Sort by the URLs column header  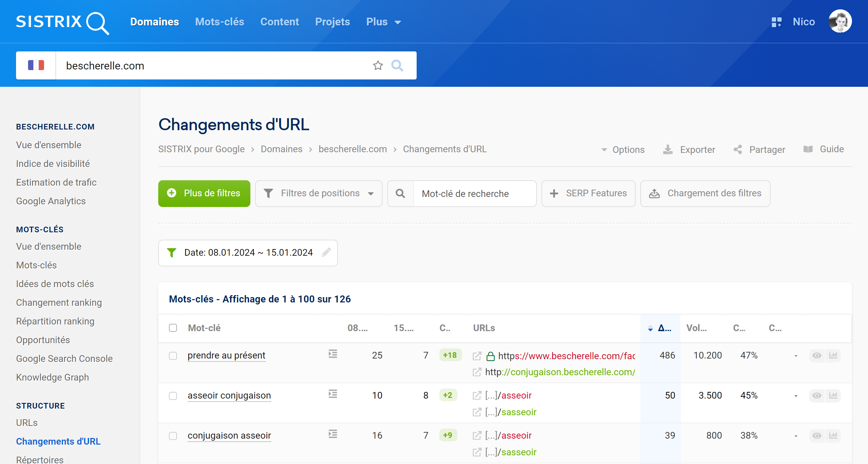tap(484, 328)
